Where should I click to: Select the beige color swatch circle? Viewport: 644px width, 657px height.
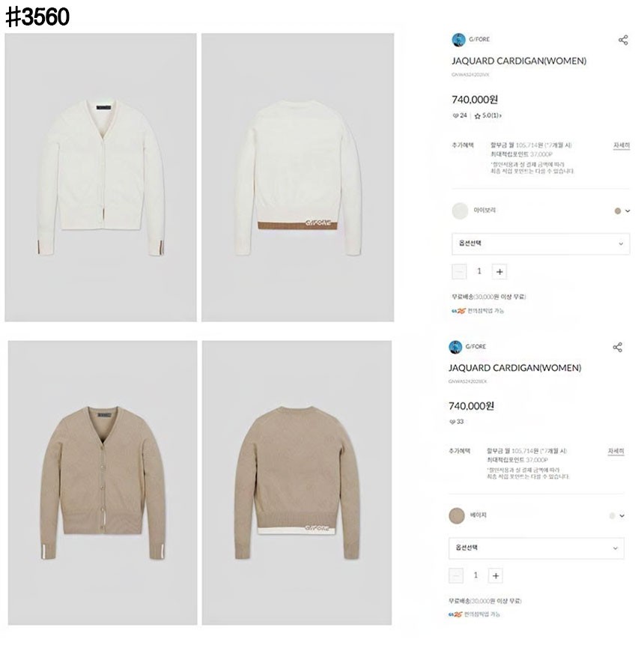(456, 516)
